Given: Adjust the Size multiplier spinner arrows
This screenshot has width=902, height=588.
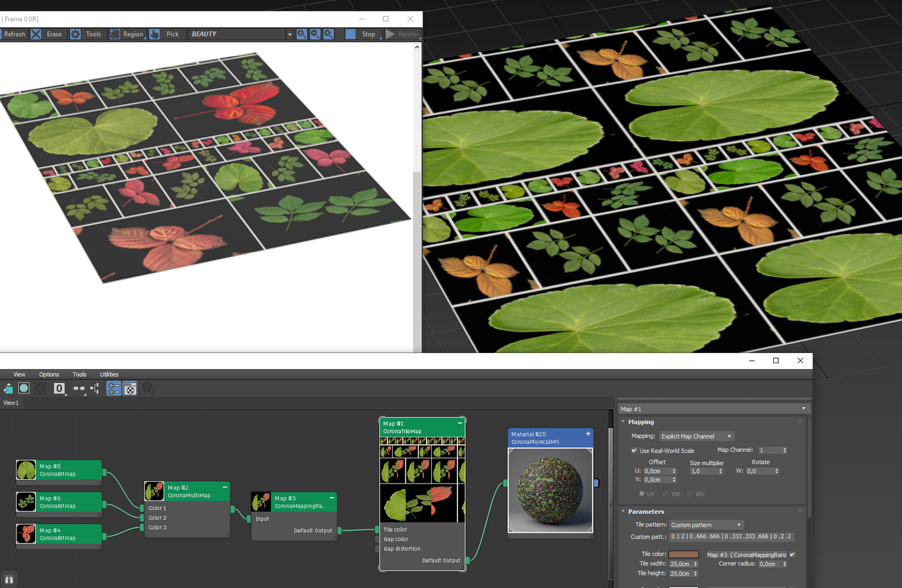Looking at the screenshot, I should pyautogui.click(x=720, y=471).
